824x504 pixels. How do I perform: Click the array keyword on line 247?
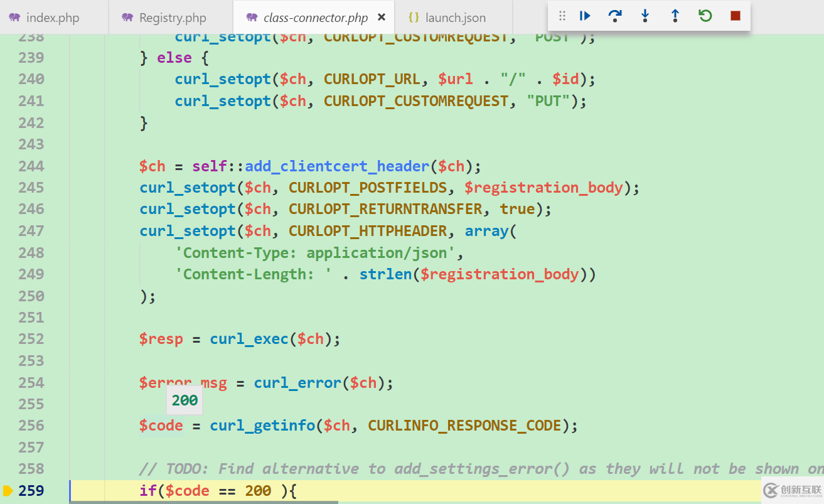click(x=486, y=231)
